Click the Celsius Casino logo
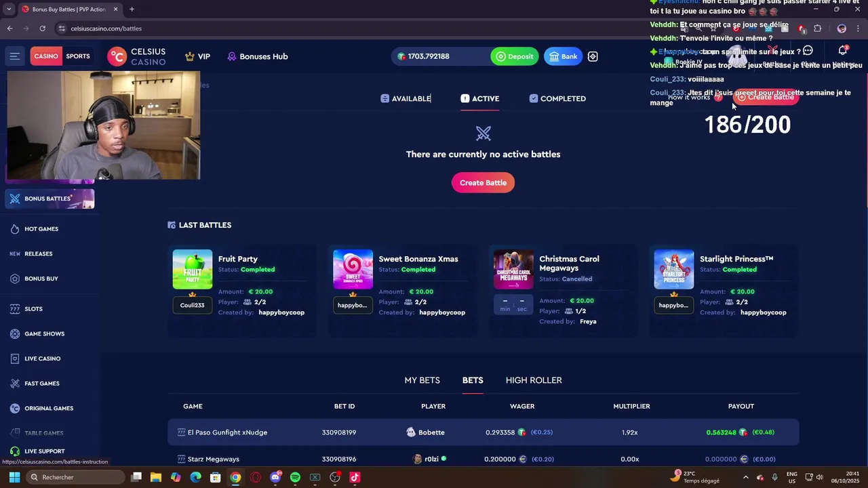 click(137, 56)
